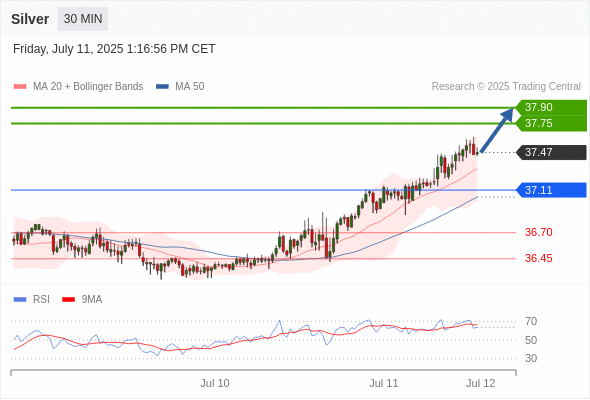
Task: Click the 37.47 current price tag
Action: (x=551, y=152)
